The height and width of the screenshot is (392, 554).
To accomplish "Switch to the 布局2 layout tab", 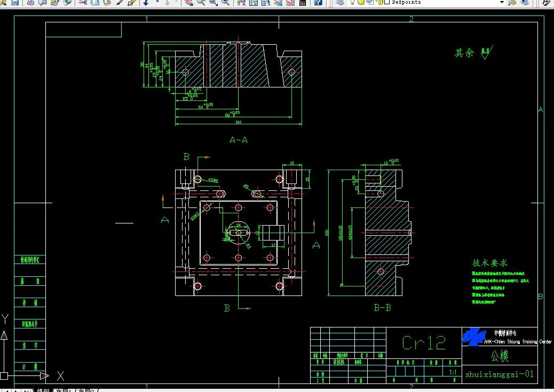I will pos(85,390).
